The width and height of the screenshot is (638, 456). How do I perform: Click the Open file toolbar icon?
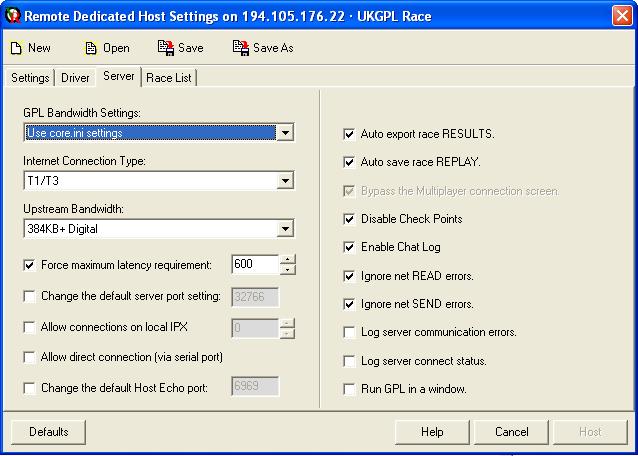tap(91, 48)
